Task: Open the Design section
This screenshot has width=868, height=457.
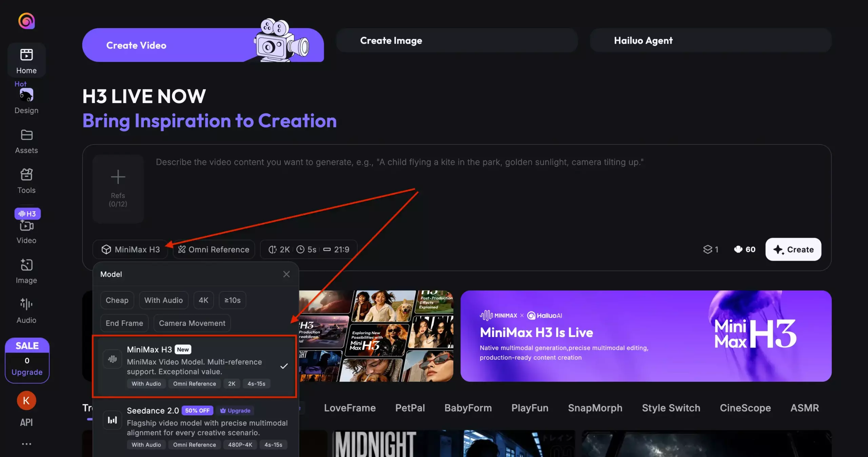Action: tap(26, 101)
